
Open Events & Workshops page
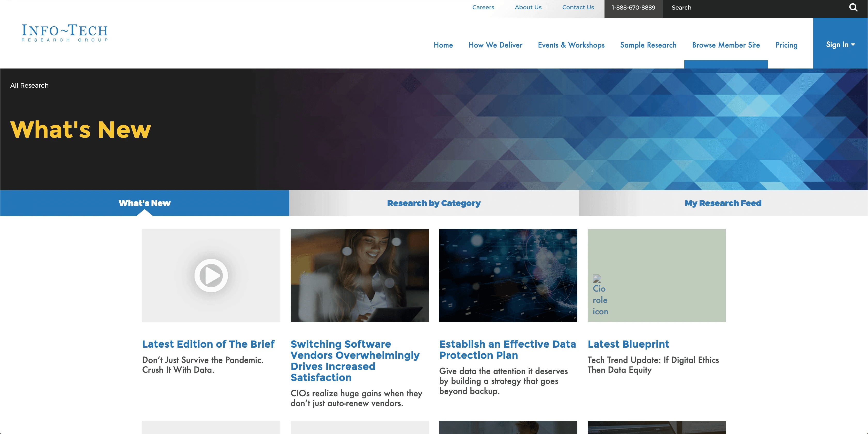point(571,45)
